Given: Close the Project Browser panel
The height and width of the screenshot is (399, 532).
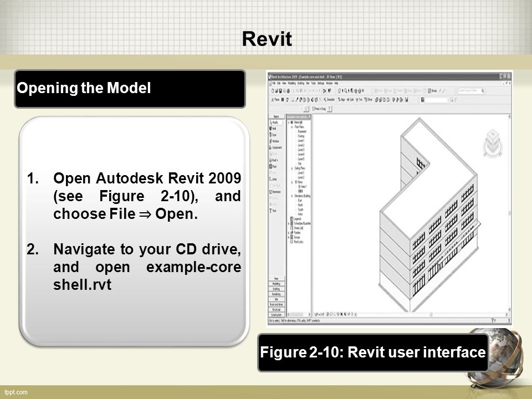Looking at the screenshot, I should point(310,117).
